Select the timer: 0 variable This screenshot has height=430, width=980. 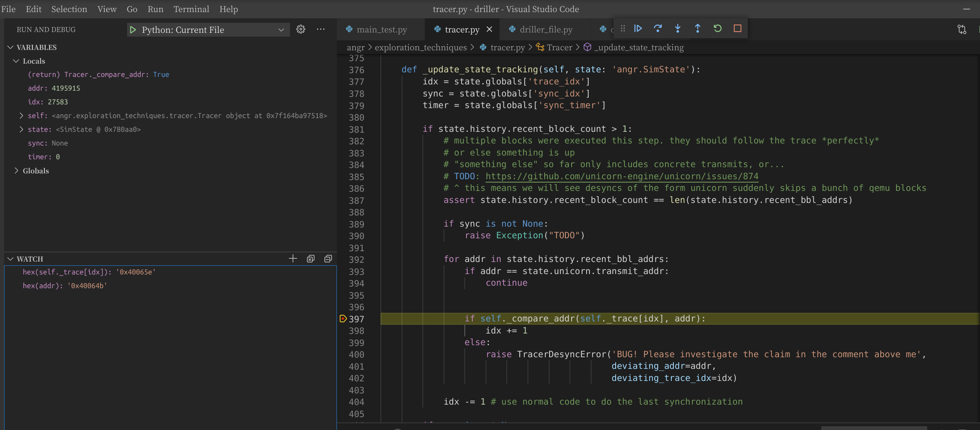[x=44, y=157]
